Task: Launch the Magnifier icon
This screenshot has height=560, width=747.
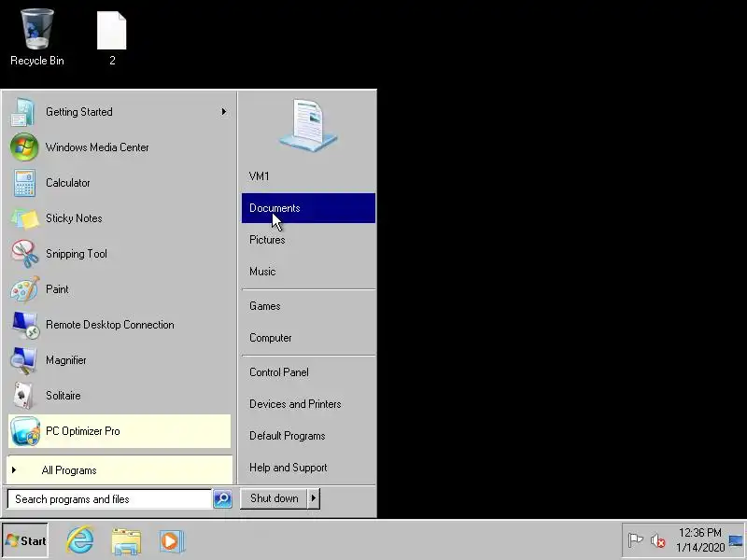Action: [x=24, y=360]
